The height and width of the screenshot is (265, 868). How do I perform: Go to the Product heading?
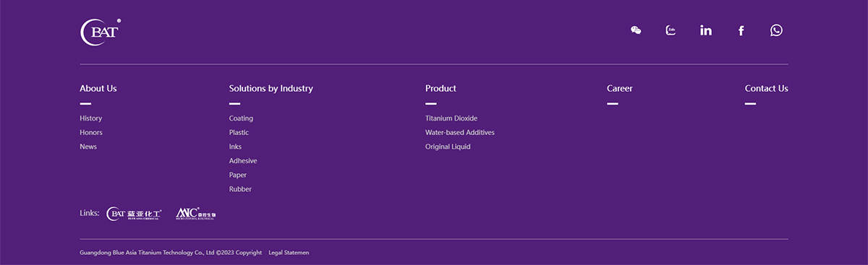(x=441, y=88)
